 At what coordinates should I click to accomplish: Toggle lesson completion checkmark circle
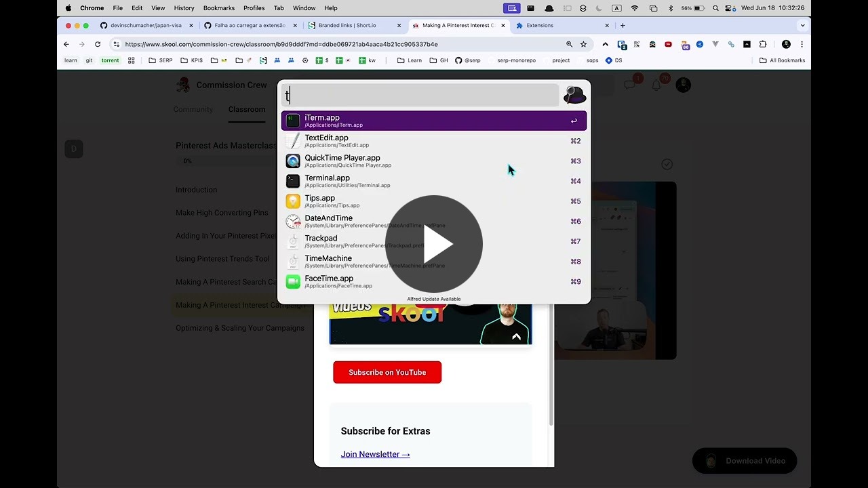[x=667, y=164]
